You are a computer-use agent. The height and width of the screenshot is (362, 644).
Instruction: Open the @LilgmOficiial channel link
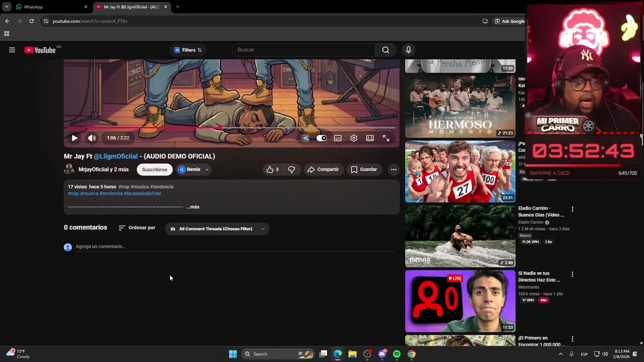tap(116, 156)
